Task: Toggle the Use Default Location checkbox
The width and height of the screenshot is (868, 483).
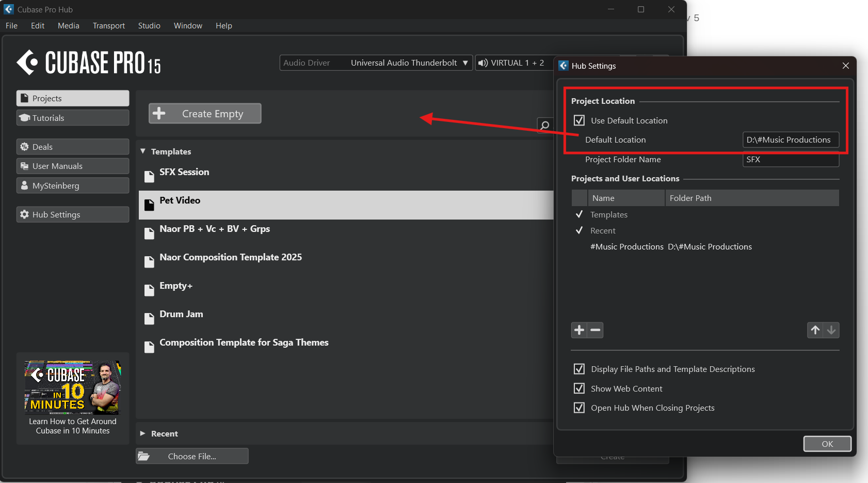Action: point(579,120)
